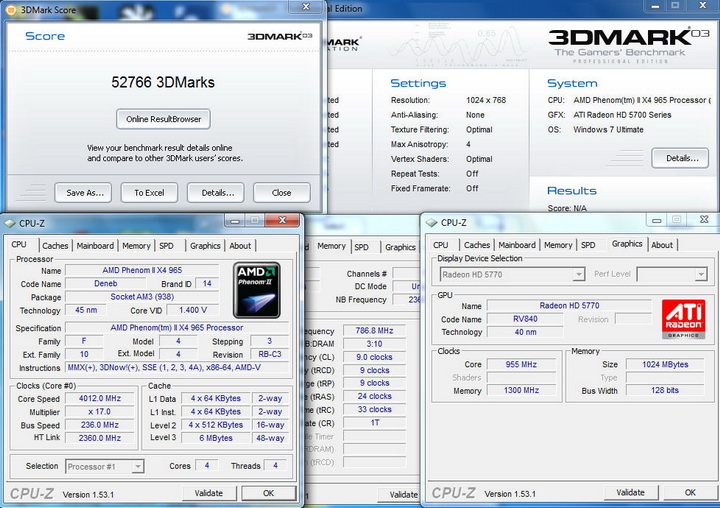Select Graphics tab in the right CPU-Z
Screen dimensions: 720x508
[x=627, y=243]
